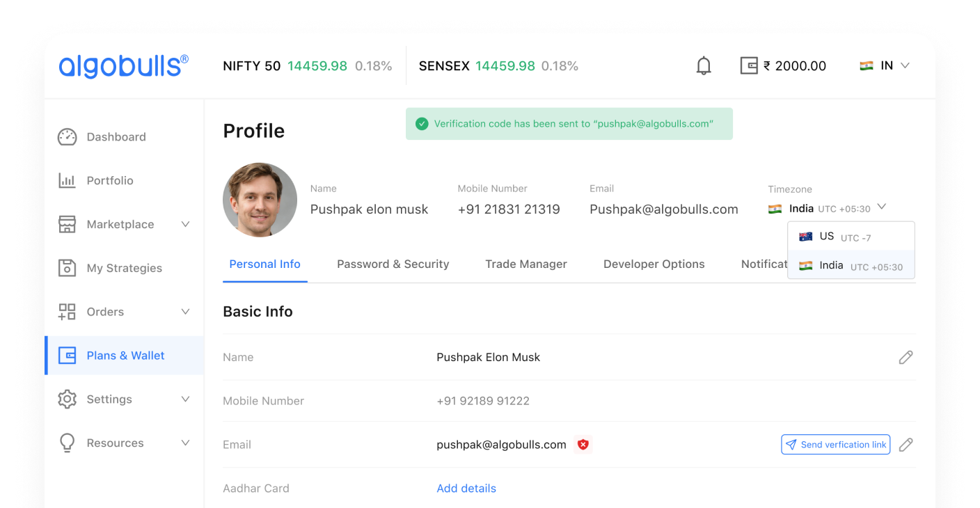The height and width of the screenshot is (508, 980).
Task: Open the IN country dropdown chevron
Action: [x=905, y=65]
